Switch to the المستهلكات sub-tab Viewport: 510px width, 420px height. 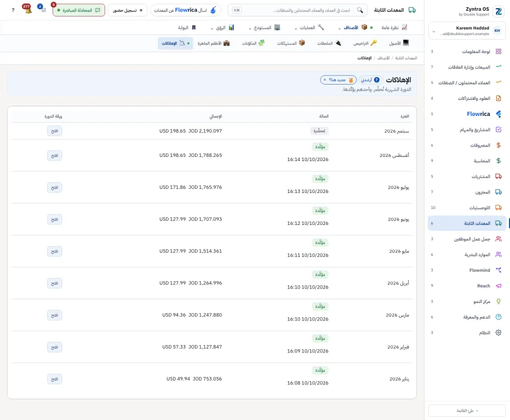[291, 43]
